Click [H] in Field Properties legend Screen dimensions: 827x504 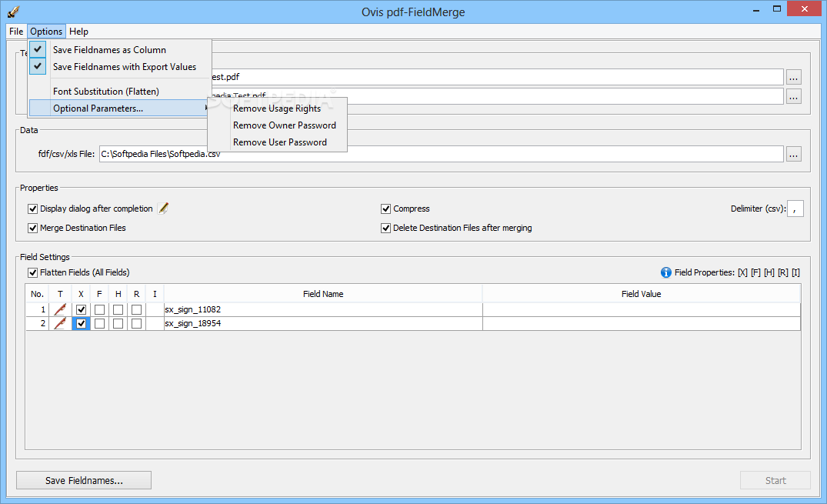pyautogui.click(x=769, y=272)
